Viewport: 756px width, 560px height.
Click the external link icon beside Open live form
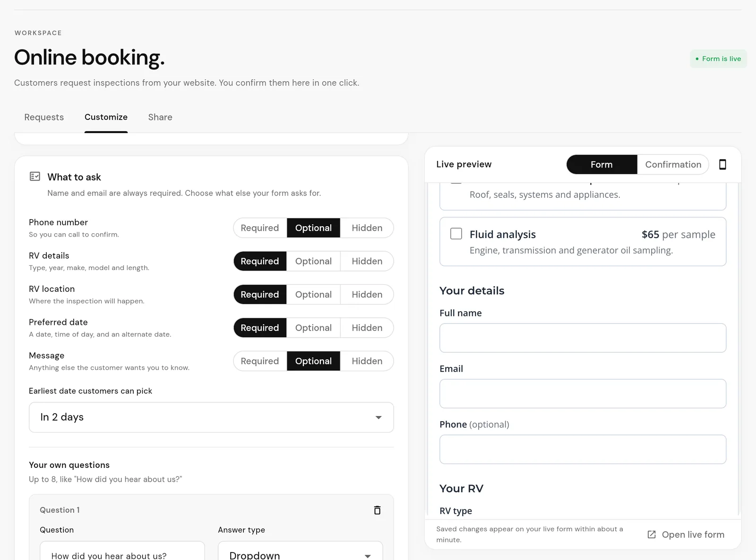point(652,535)
